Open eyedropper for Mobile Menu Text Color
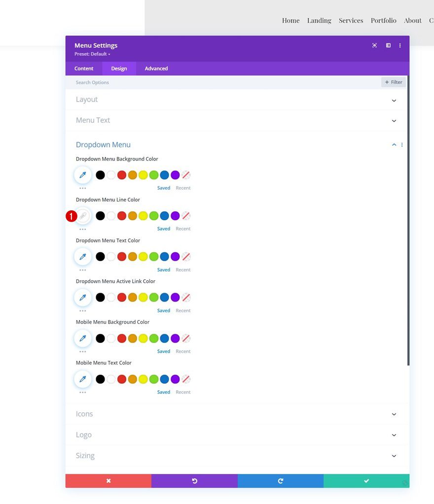 tap(82, 379)
